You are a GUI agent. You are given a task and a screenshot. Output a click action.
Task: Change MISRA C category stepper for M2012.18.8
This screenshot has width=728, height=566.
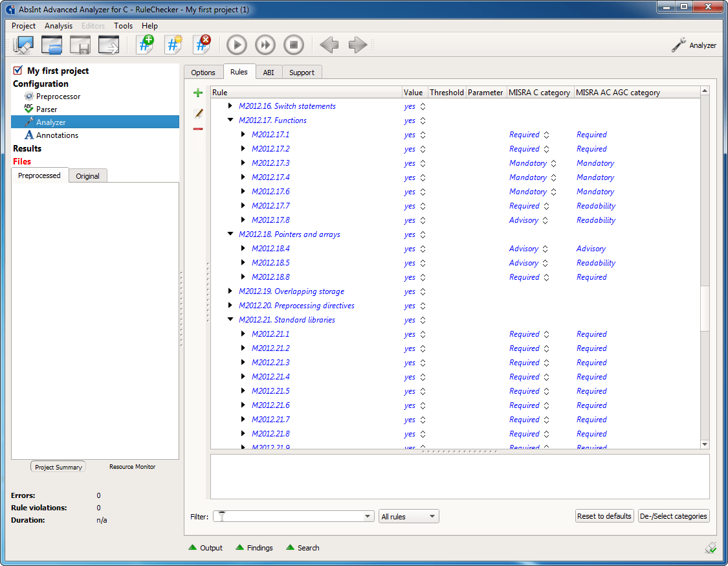click(x=546, y=277)
